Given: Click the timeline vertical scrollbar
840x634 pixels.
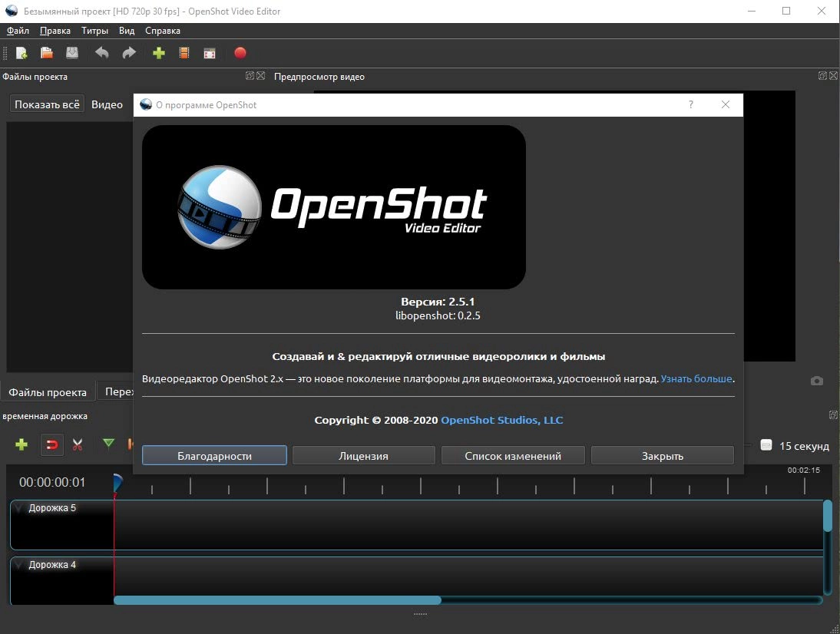Looking at the screenshot, I should 828,516.
